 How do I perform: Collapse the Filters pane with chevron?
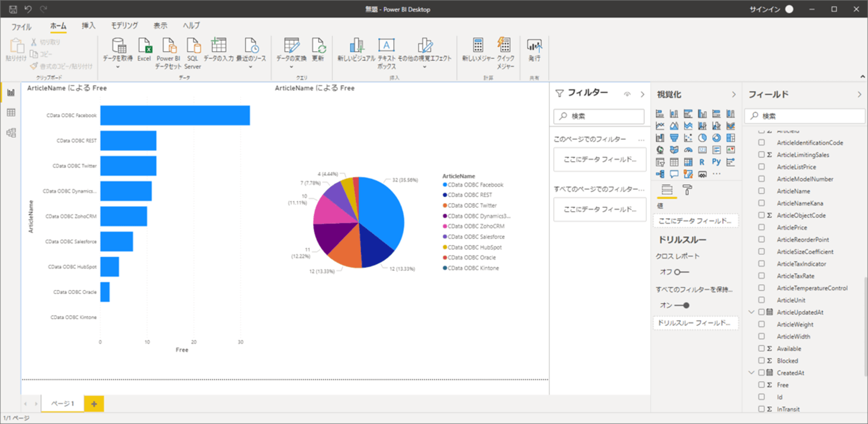pyautogui.click(x=643, y=94)
